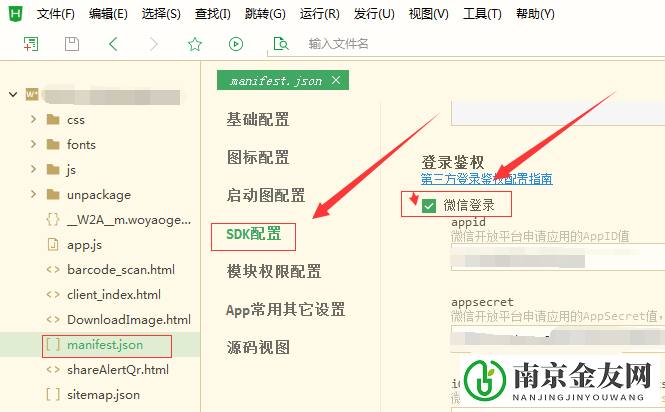The height and width of the screenshot is (412, 665).
Task: Click the appid input field
Action: tap(558, 257)
